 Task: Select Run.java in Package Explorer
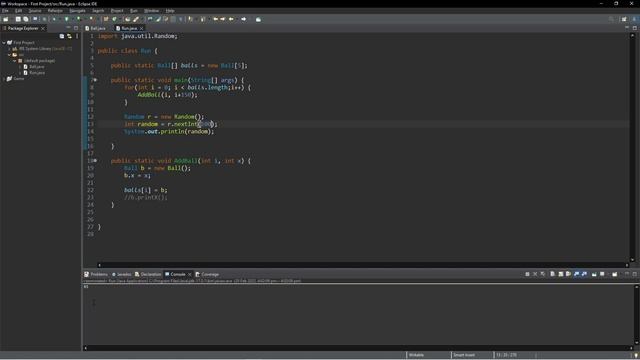point(37,73)
